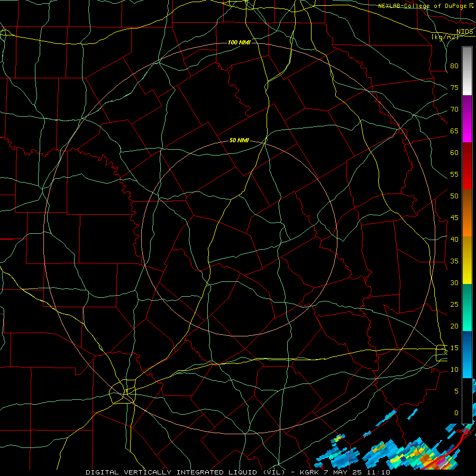Click the NIDS label above the legend

coord(465,32)
